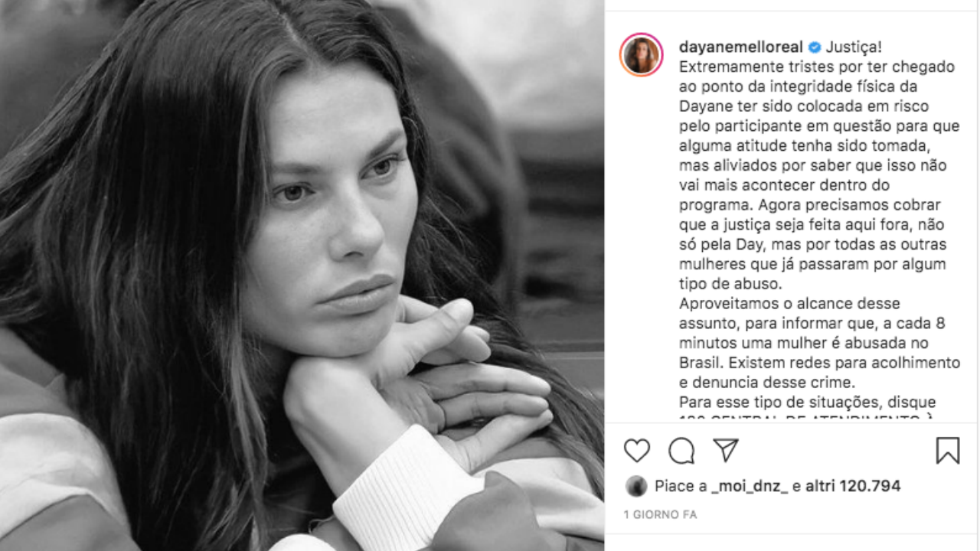Click the Justiça! caption heading

pyautogui.click(x=855, y=47)
